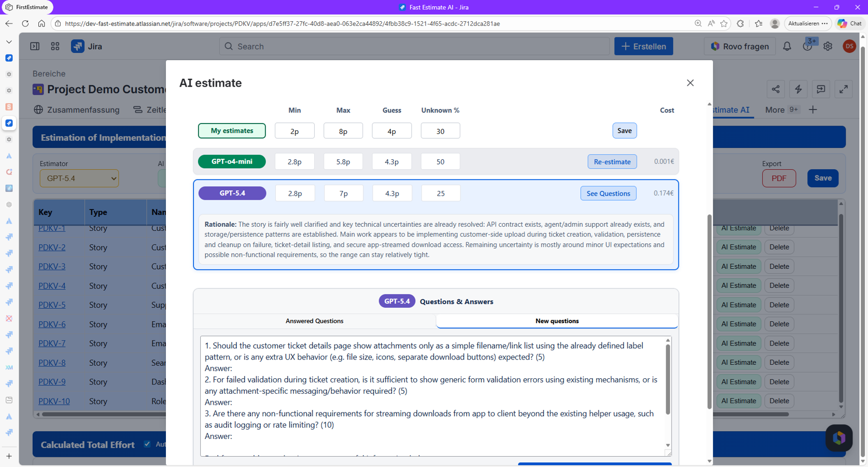
Task: Toggle the checkbox beside Calculated Total Effort
Action: tap(147, 444)
